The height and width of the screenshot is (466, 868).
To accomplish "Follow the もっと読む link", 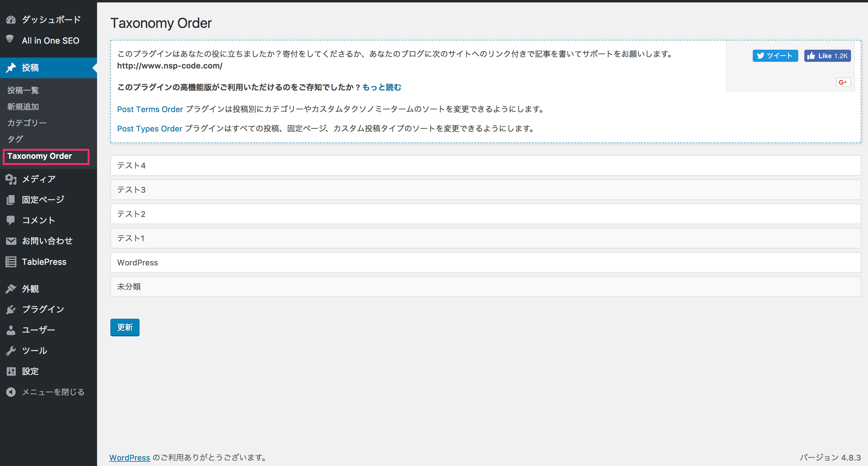I will click(382, 87).
